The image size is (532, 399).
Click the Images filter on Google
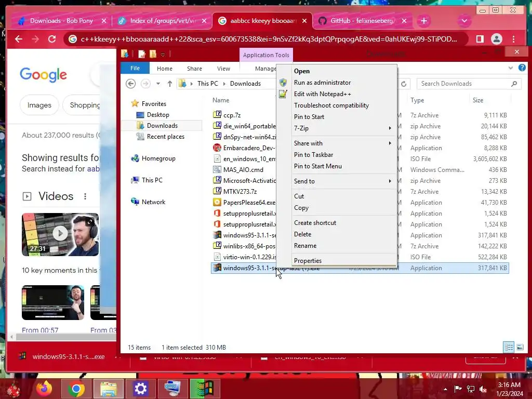point(39,105)
